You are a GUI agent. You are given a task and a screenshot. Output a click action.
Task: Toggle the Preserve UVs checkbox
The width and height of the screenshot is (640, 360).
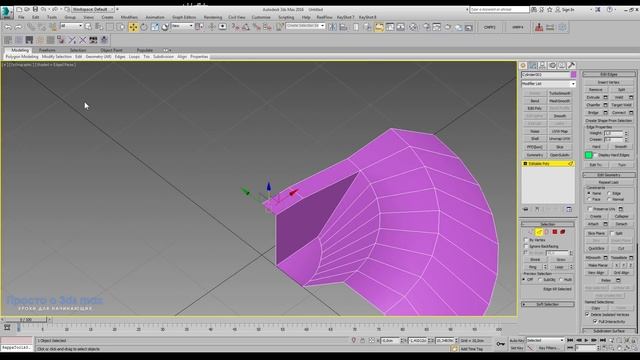tap(589, 209)
